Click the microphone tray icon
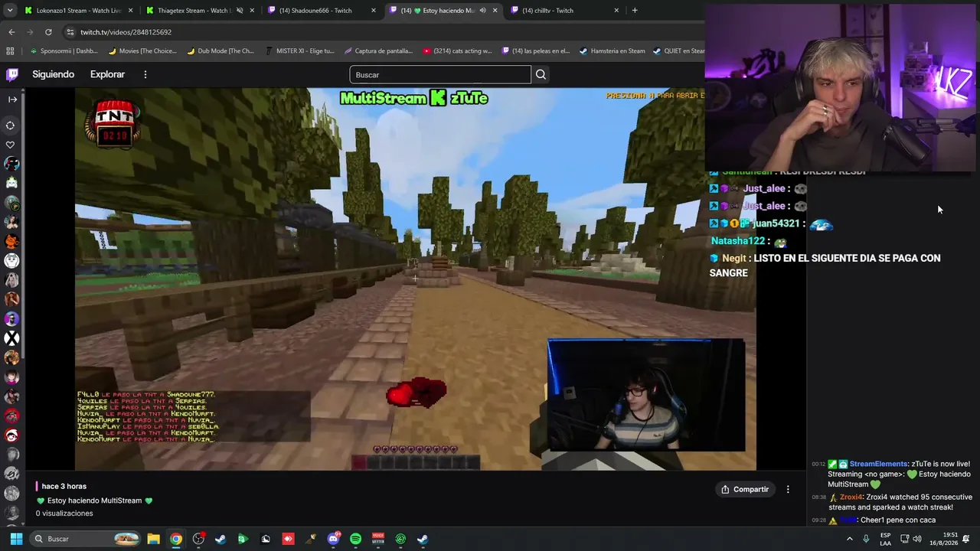 [x=866, y=539]
